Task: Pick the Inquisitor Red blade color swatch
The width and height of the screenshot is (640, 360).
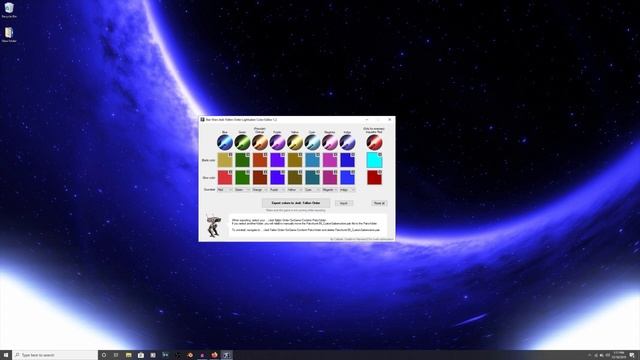Action: (374, 160)
